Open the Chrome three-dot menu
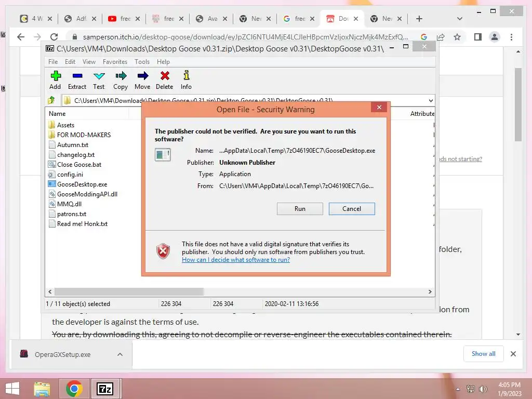This screenshot has width=532, height=399. pos(511,37)
